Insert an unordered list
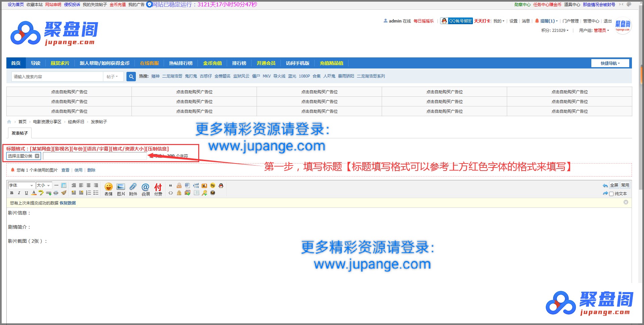Viewport: 644px width, 325px height. coord(96,193)
